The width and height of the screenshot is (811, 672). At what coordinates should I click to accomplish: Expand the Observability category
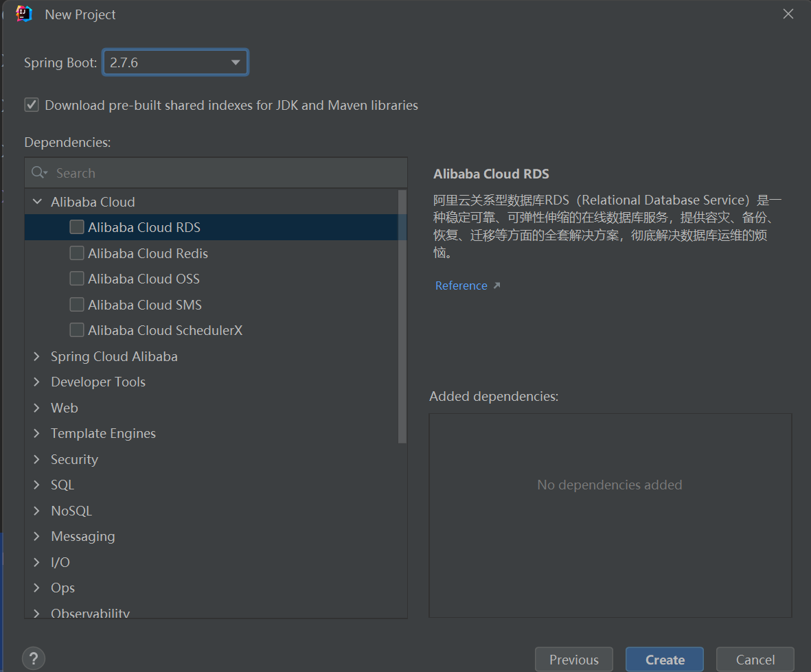(x=36, y=613)
